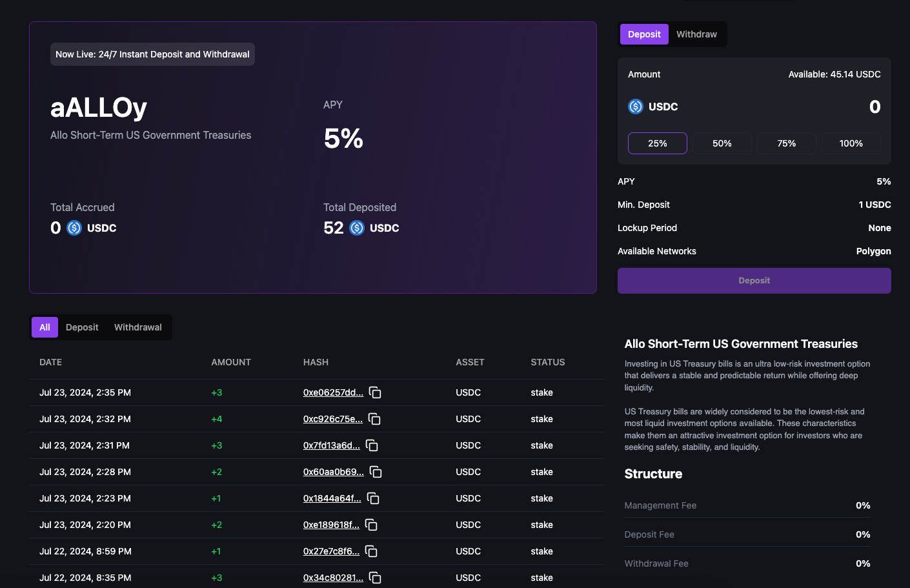Copy hash 0xe06257dd... to clipboard
The image size is (910, 588).
[375, 392]
